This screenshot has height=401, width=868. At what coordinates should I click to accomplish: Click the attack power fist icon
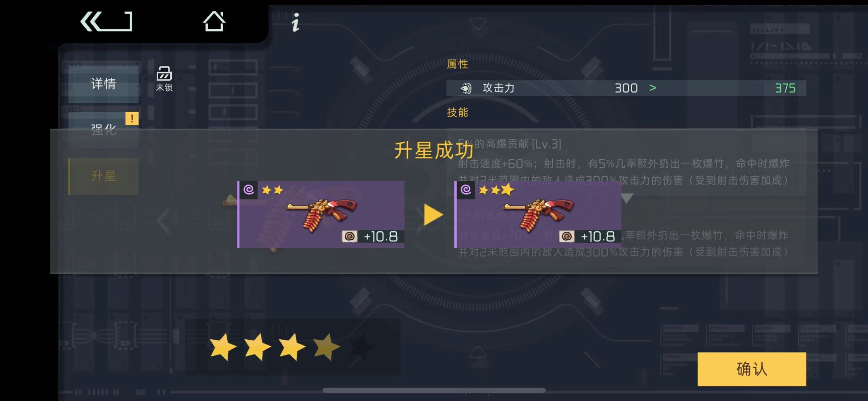466,88
